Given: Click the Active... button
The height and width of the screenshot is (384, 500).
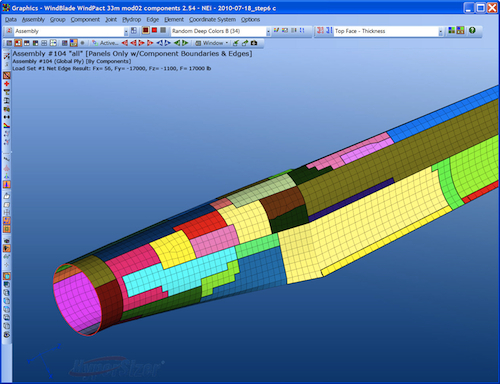Looking at the screenshot, I should 105,43.
